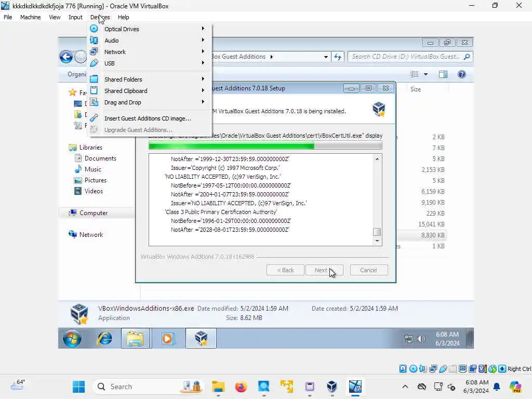Viewport: 532px width, 399px height.
Task: Toggle the preview pane button
Action: [443, 74]
